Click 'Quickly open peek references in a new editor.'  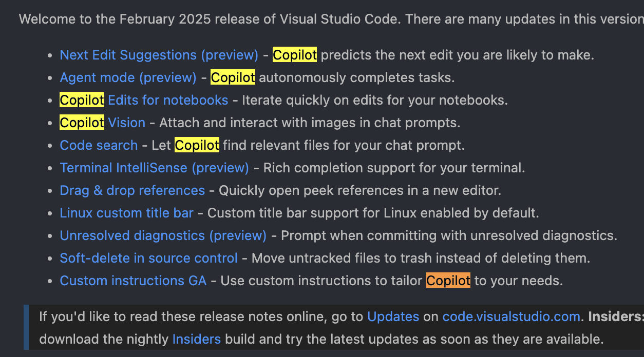[360, 190]
